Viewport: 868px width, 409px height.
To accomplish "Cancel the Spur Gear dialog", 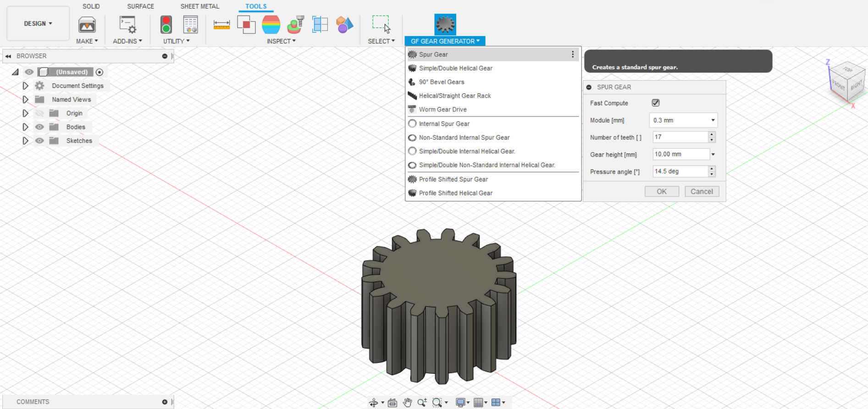I will point(702,191).
